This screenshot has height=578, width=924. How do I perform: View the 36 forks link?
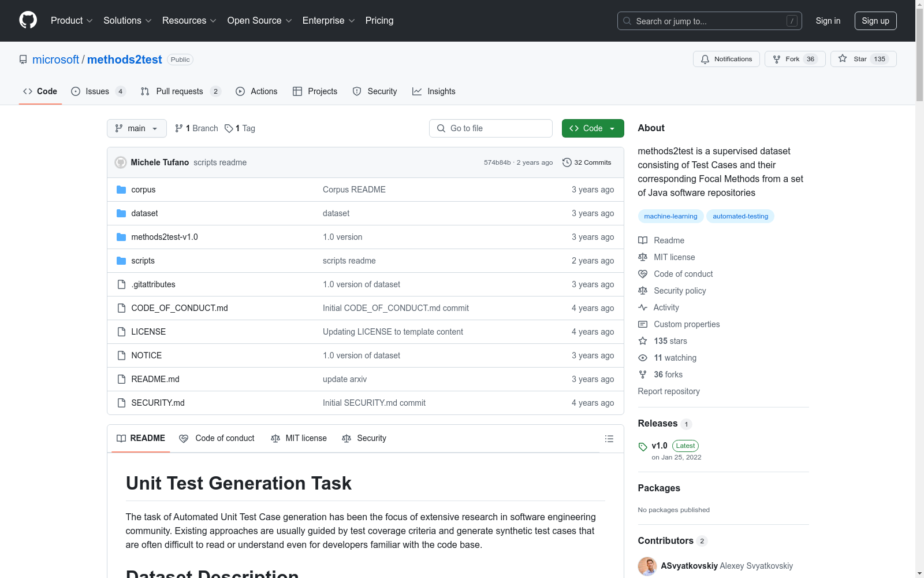(x=661, y=375)
